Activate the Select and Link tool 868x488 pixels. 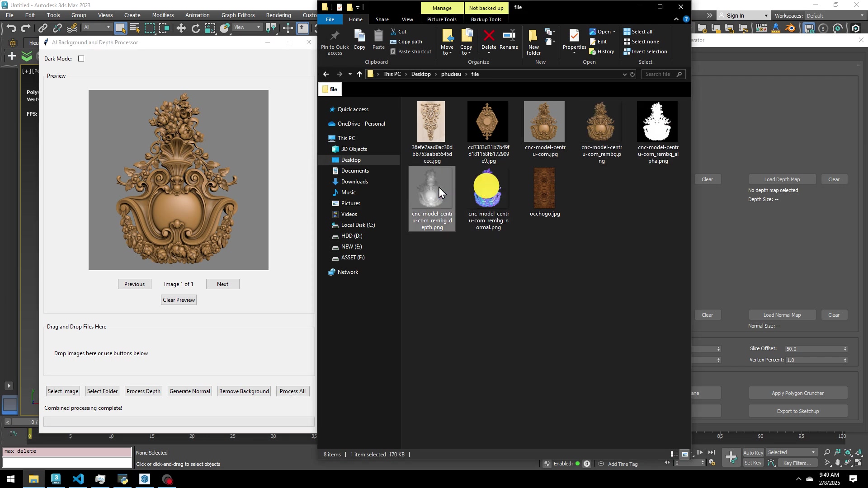click(x=42, y=28)
